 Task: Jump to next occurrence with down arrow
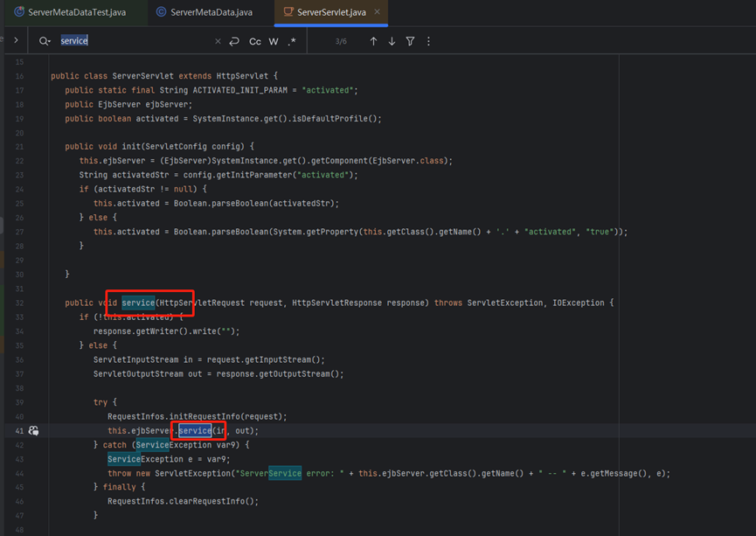point(392,41)
